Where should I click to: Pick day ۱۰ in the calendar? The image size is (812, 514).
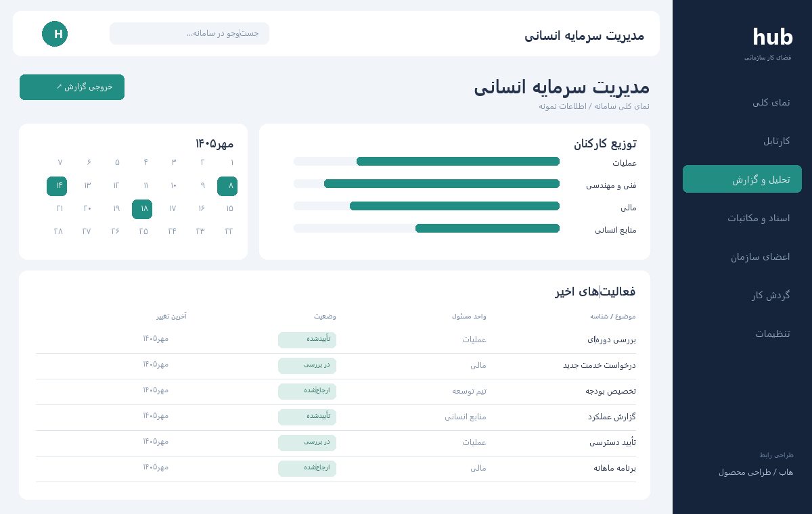pos(173,186)
